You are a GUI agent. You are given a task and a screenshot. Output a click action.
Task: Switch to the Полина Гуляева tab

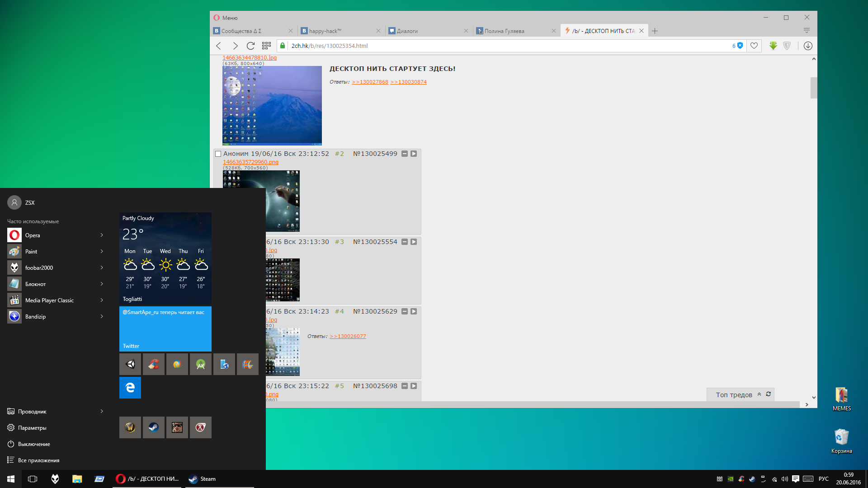[517, 31]
